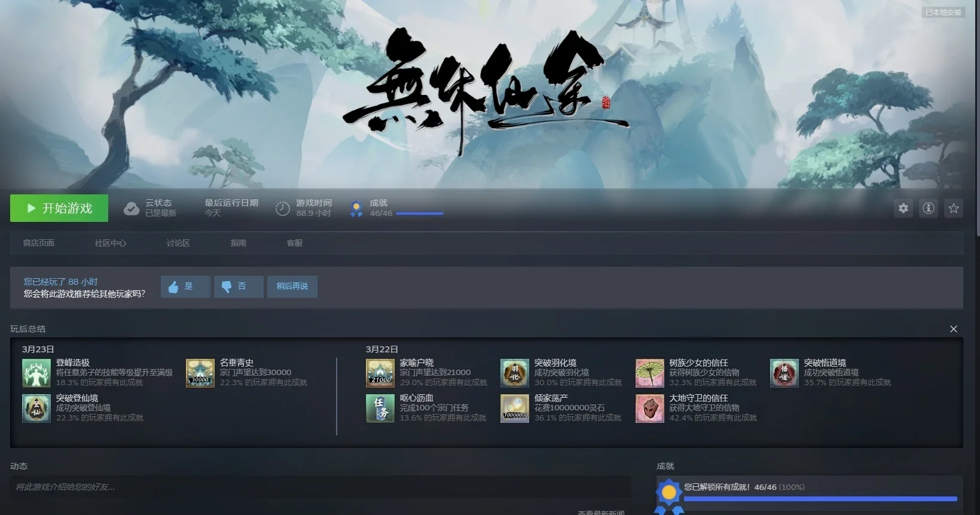This screenshot has width=980, height=515.
Task: Click the blue badge beside 您已解锁所有成就
Action: click(x=669, y=496)
